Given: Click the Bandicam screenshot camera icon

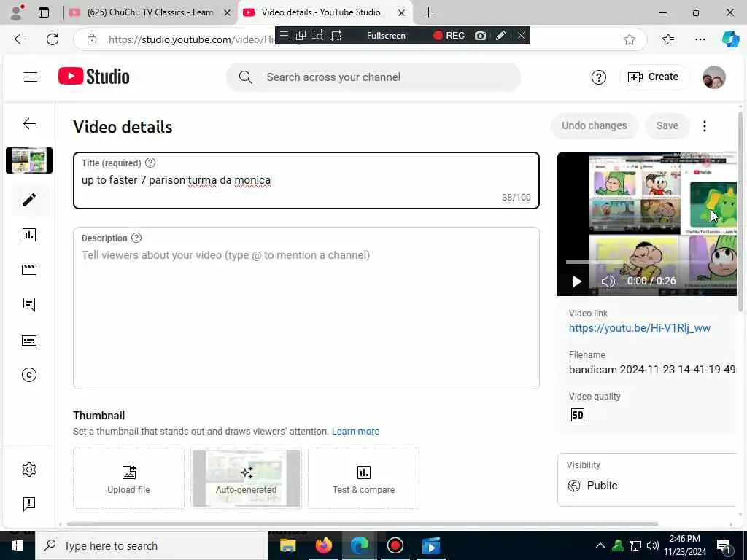Looking at the screenshot, I should (480, 36).
